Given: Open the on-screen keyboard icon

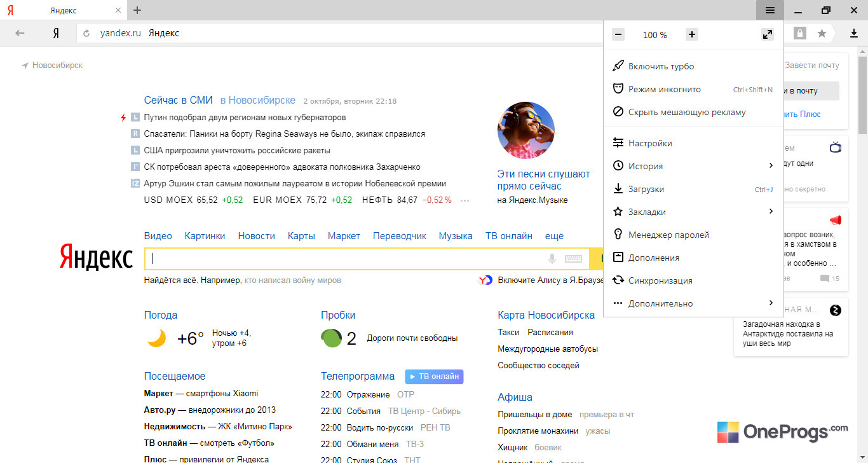Looking at the screenshot, I should pos(573,259).
